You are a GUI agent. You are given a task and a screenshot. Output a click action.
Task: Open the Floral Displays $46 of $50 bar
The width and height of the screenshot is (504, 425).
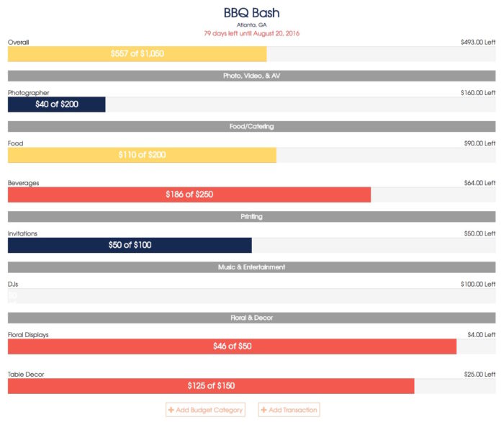(232, 346)
